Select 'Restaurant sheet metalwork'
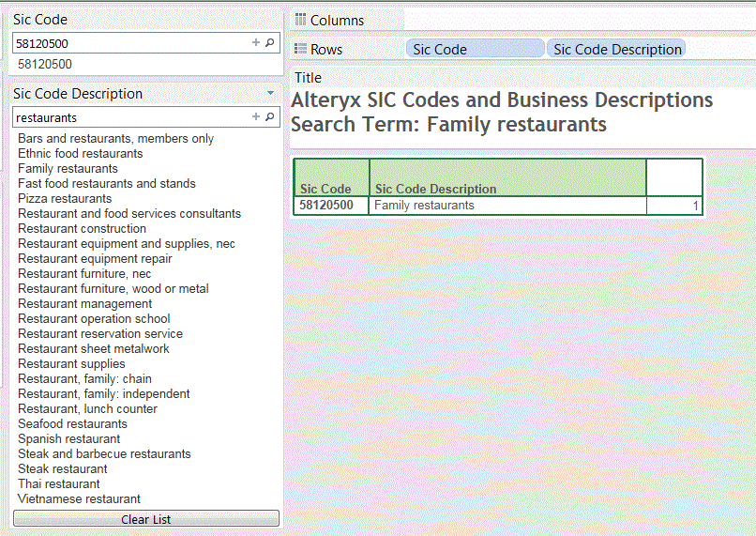Viewport: 756px width, 536px height. click(94, 348)
